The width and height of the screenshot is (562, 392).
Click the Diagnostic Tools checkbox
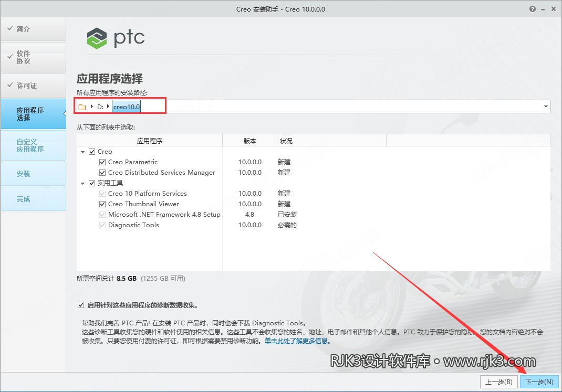(102, 225)
